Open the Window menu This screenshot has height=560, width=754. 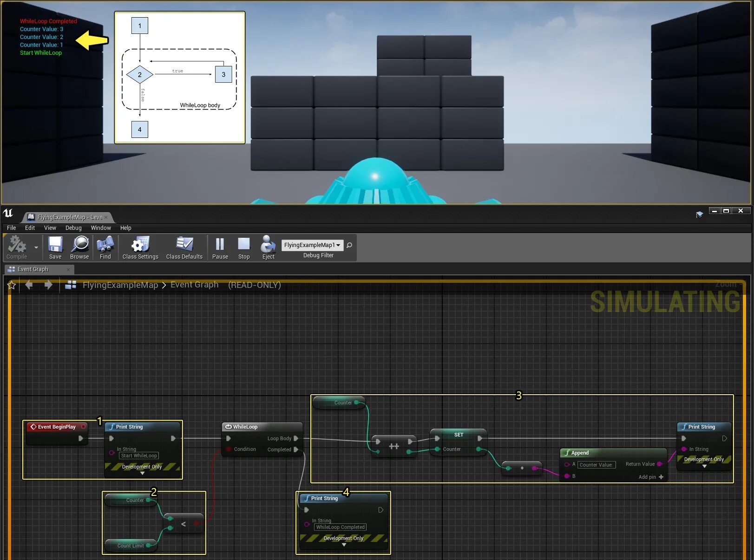[101, 228]
